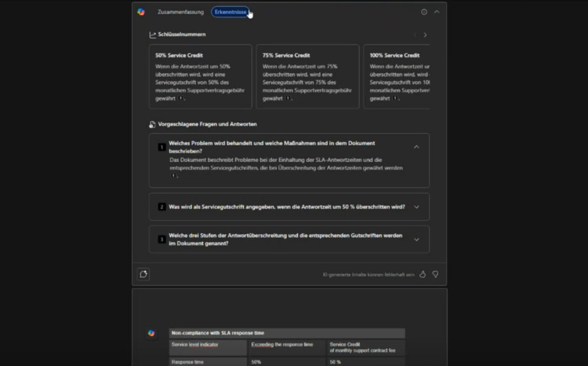The width and height of the screenshot is (588, 366).
Task: Click the Schlüsselnummern chart icon
Action: [x=153, y=35]
